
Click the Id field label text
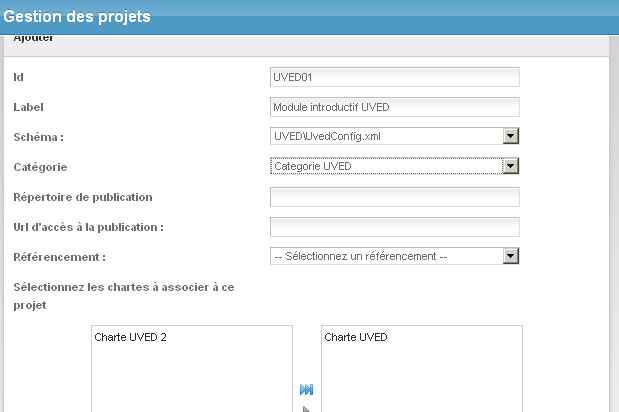18,78
